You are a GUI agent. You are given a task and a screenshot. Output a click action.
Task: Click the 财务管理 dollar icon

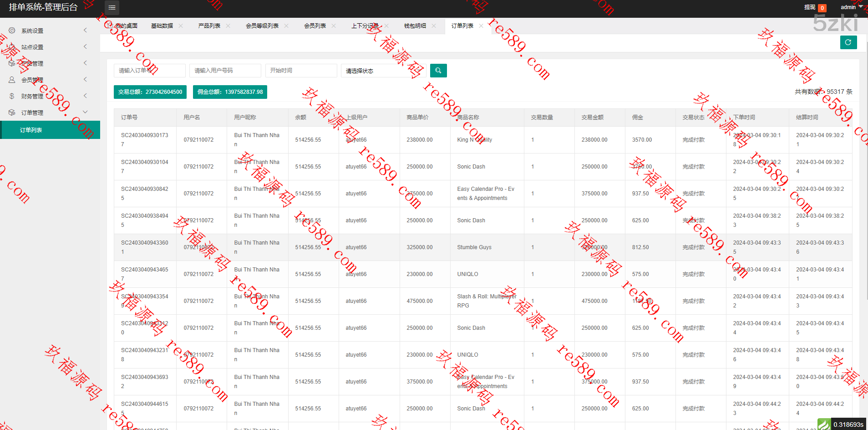coord(12,96)
